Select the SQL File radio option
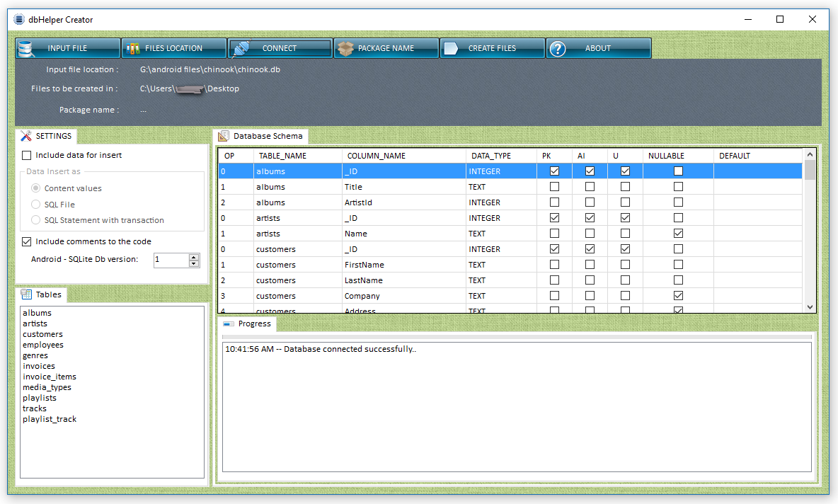The image size is (838, 504). tap(36, 204)
